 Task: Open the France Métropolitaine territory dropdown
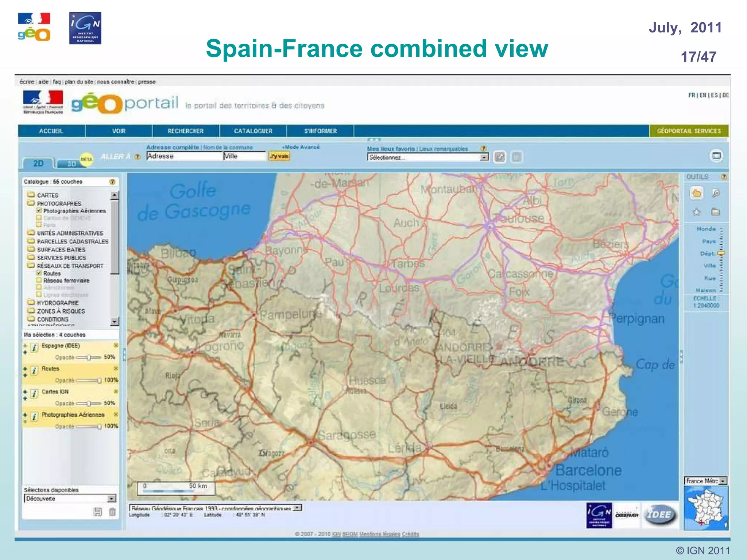[x=706, y=481]
